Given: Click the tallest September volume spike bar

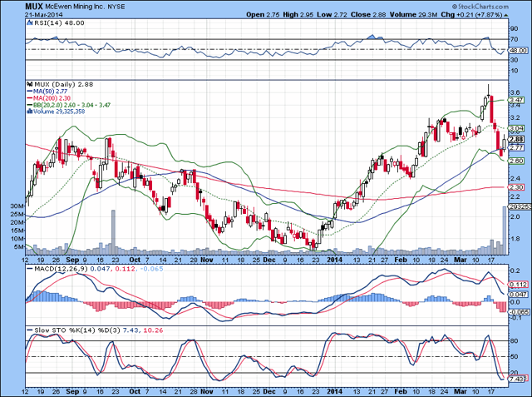Looking at the screenshot, I should coord(113,232).
